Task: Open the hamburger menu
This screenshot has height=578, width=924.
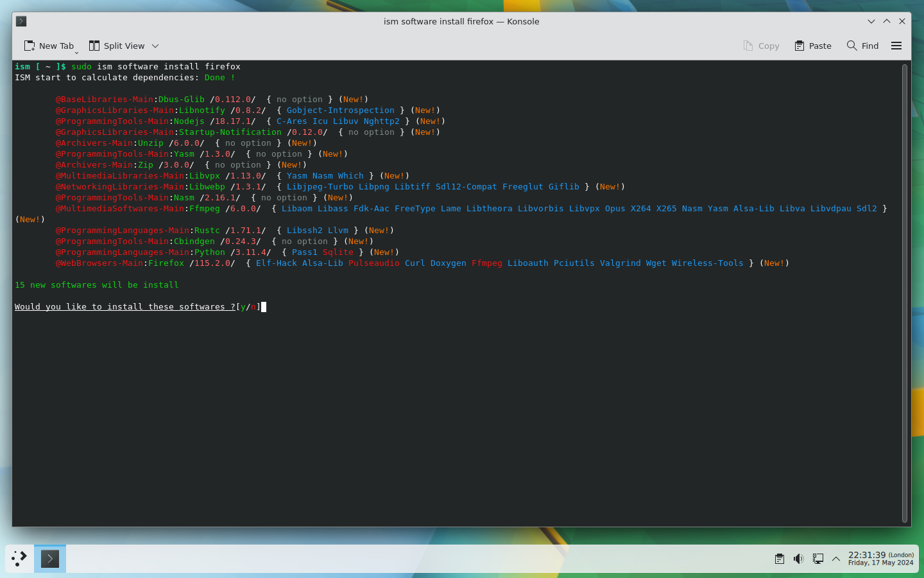Action: (x=896, y=46)
